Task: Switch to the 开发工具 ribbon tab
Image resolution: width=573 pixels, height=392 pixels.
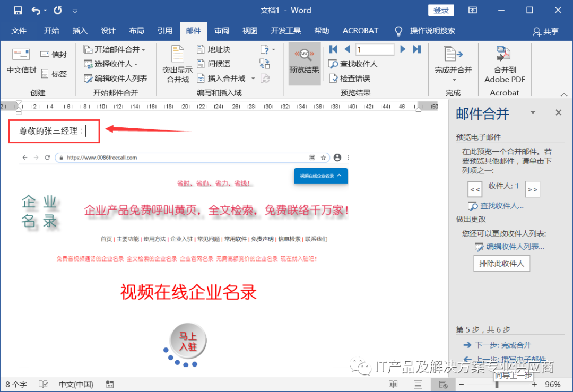Action: [x=286, y=31]
